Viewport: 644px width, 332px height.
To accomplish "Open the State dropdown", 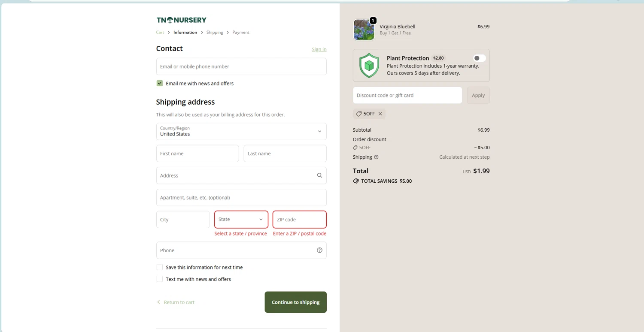I will pos(241,219).
